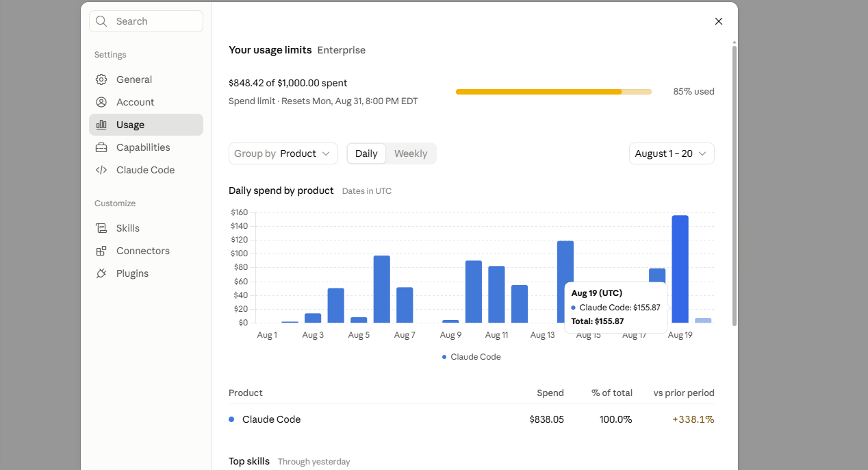Click the General gear icon
This screenshot has width=868, height=470.
101,79
